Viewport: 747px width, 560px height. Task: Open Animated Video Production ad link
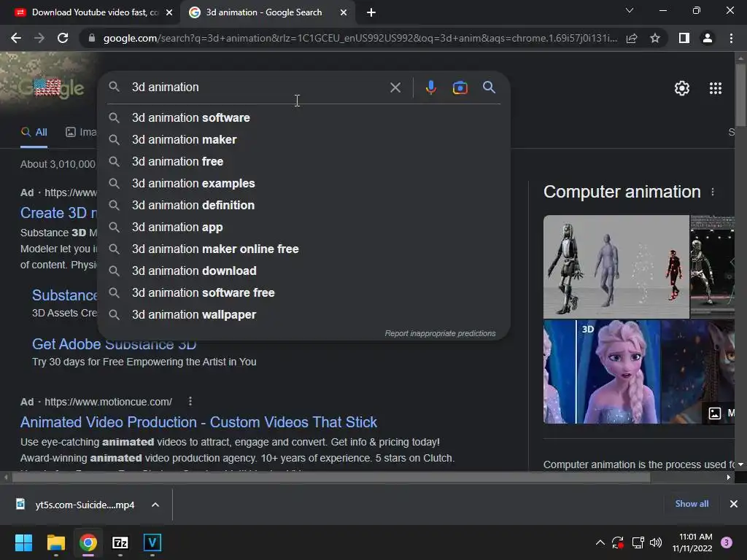(198, 422)
